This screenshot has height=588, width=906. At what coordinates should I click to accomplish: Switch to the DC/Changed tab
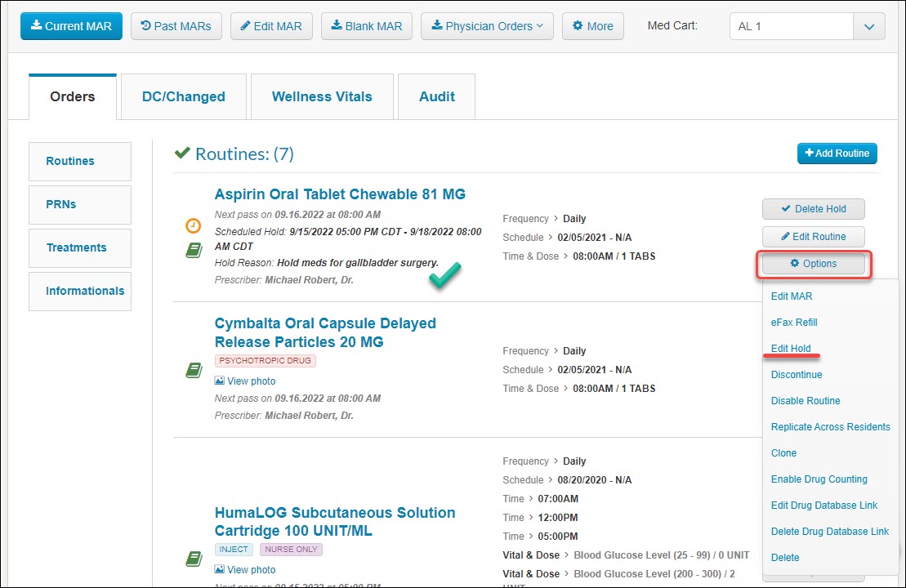coord(184,96)
